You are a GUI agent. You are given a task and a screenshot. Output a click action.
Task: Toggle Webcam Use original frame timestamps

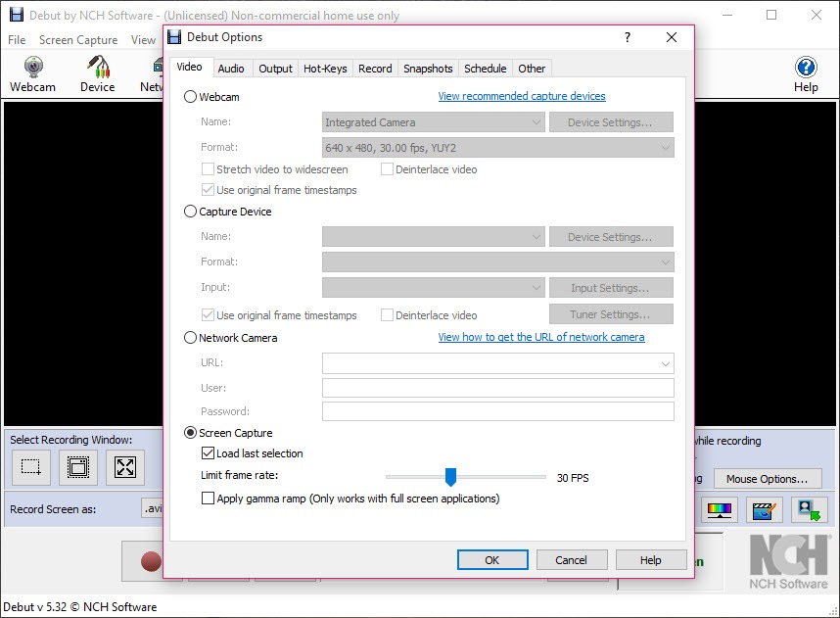(x=208, y=190)
